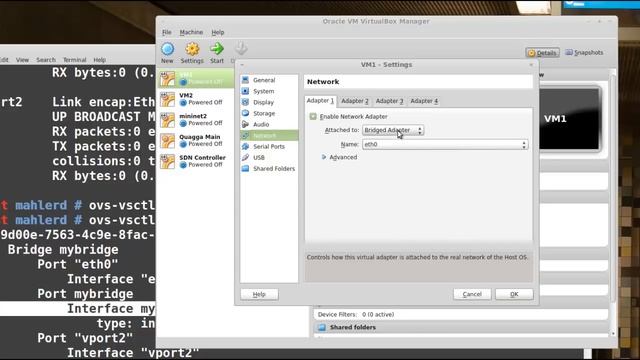The image size is (640, 360).
Task: Open the General settings category
Action: coord(269,80)
